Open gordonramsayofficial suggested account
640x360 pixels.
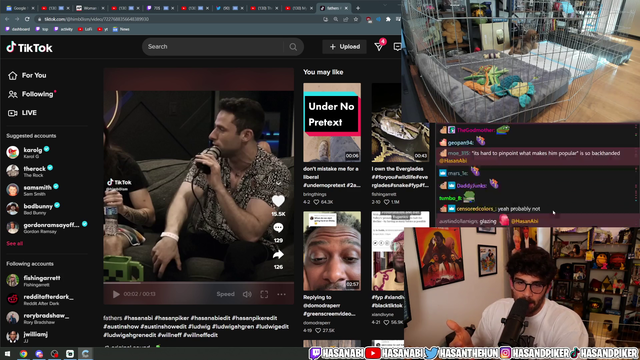(x=47, y=227)
